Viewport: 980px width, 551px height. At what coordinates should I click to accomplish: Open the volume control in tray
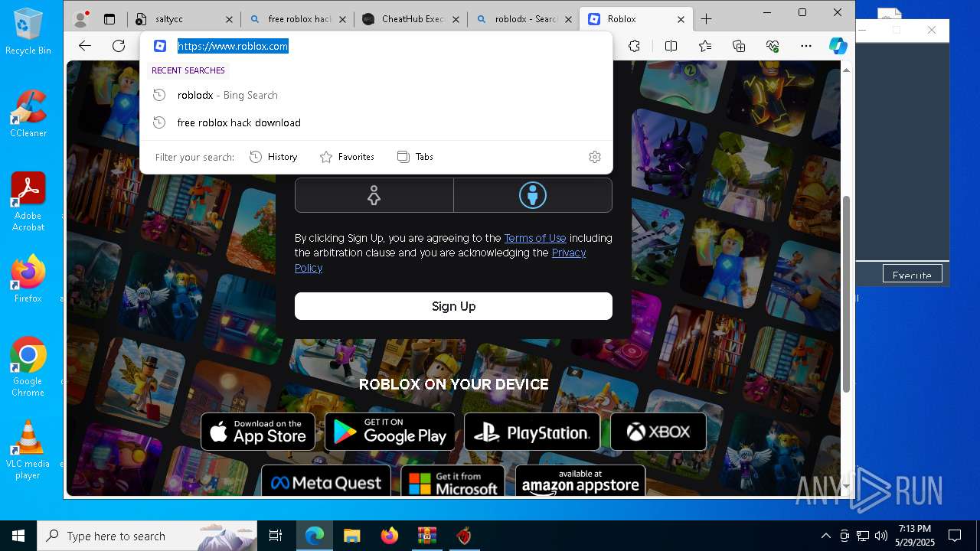881,536
